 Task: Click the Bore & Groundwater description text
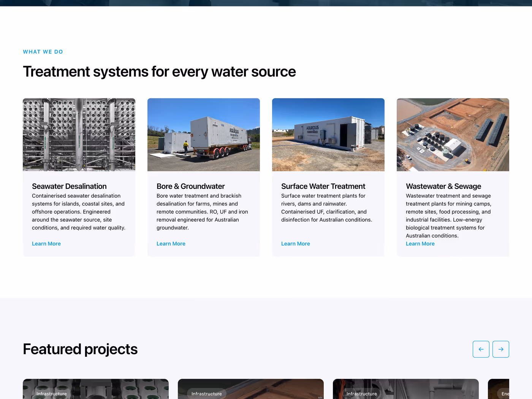pyautogui.click(x=202, y=212)
